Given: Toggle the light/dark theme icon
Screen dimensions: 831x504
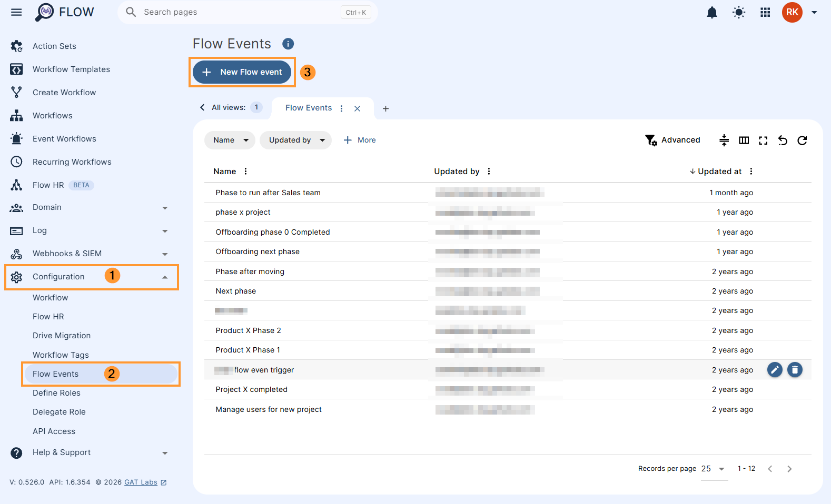Looking at the screenshot, I should click(739, 12).
